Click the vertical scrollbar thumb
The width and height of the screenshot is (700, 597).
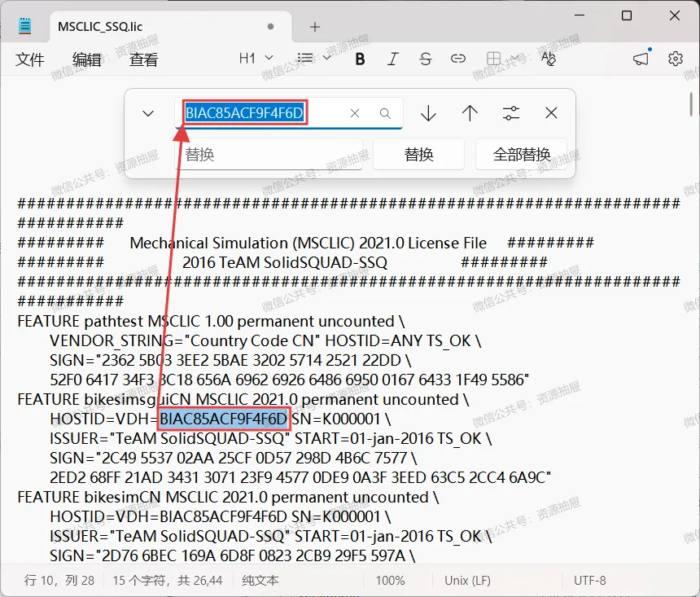[690, 103]
